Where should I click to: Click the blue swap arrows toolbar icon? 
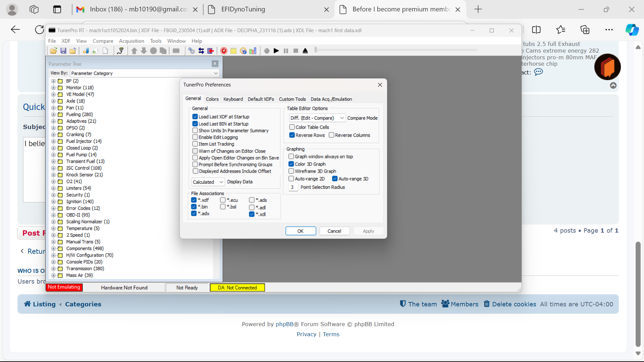click(x=201, y=51)
